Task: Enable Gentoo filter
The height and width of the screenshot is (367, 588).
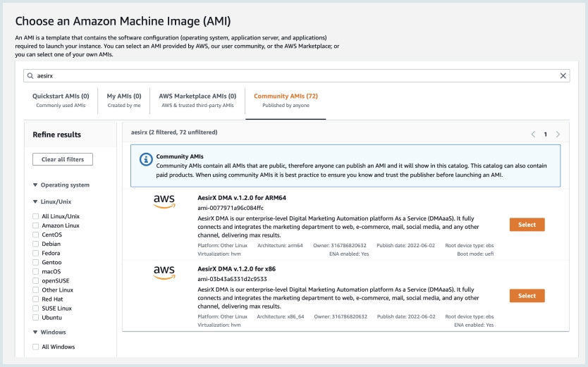Action: coord(36,262)
